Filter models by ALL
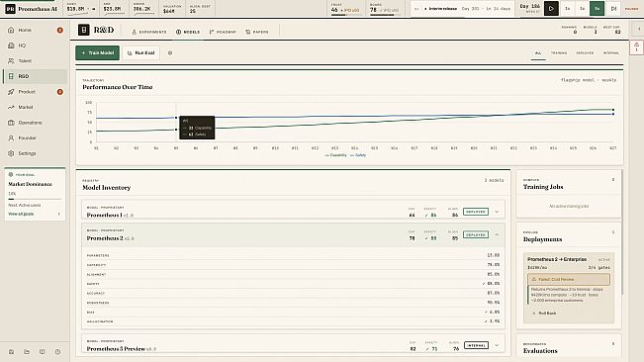Viewport: 644px width, 362px height. tap(538, 53)
